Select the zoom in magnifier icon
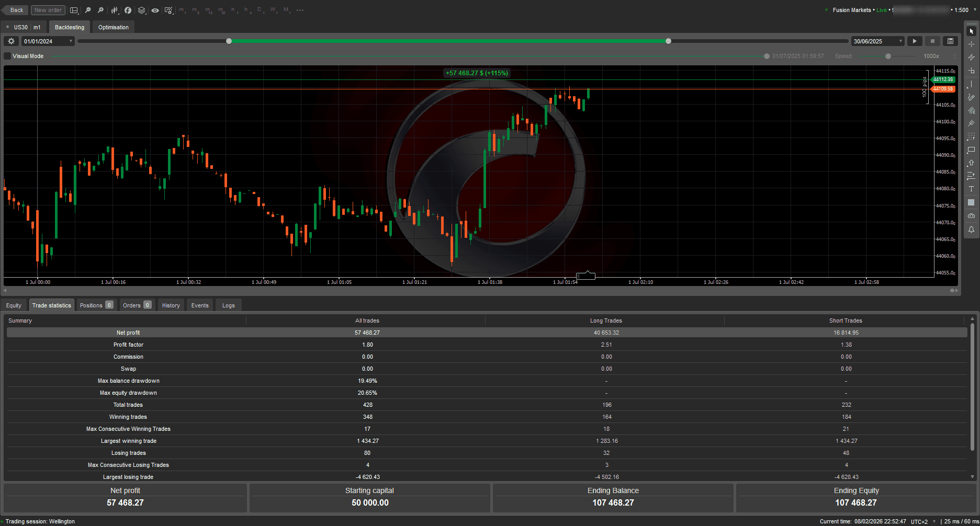Screen dimensions: 980x526 tap(100, 10)
